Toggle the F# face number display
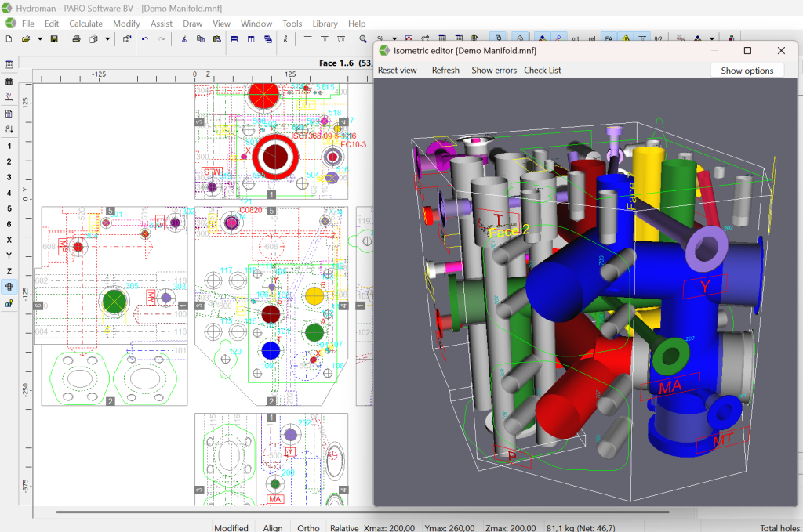Image resolution: width=803 pixels, height=532 pixels. tap(609, 38)
